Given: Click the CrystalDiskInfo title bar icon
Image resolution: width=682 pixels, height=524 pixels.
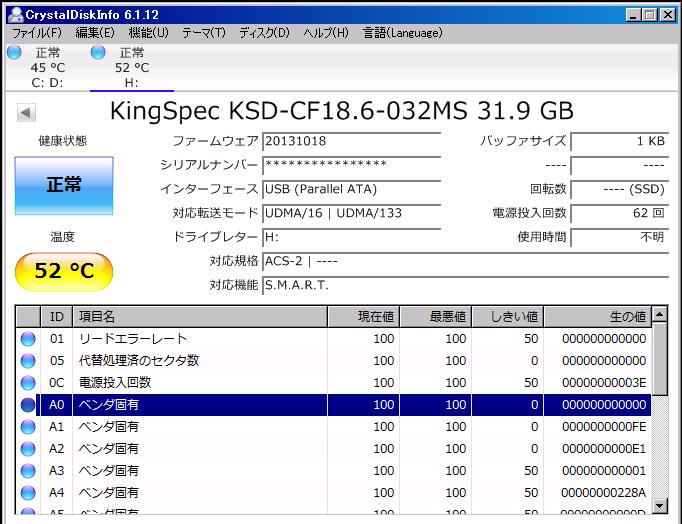Looking at the screenshot, I should pyautogui.click(x=15, y=14).
